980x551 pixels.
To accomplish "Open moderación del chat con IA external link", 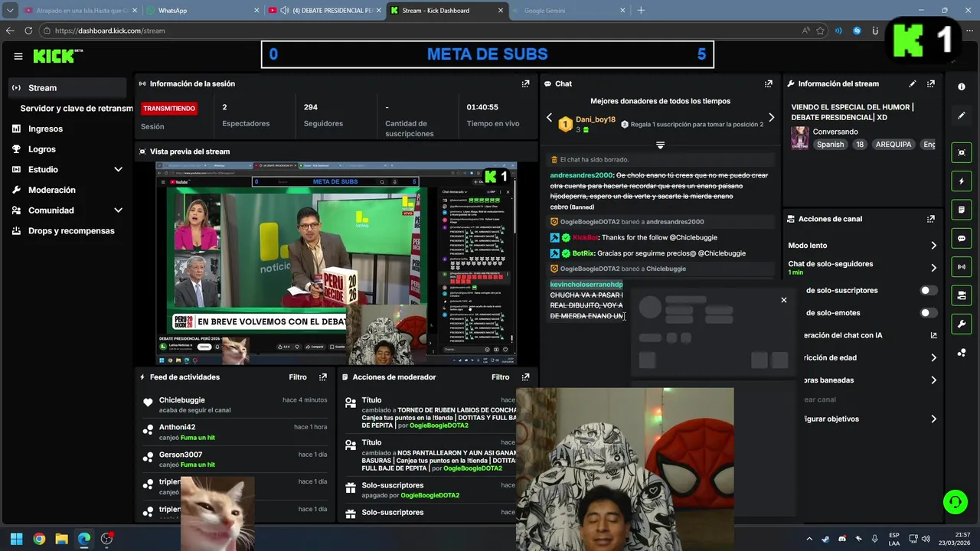I will (933, 335).
